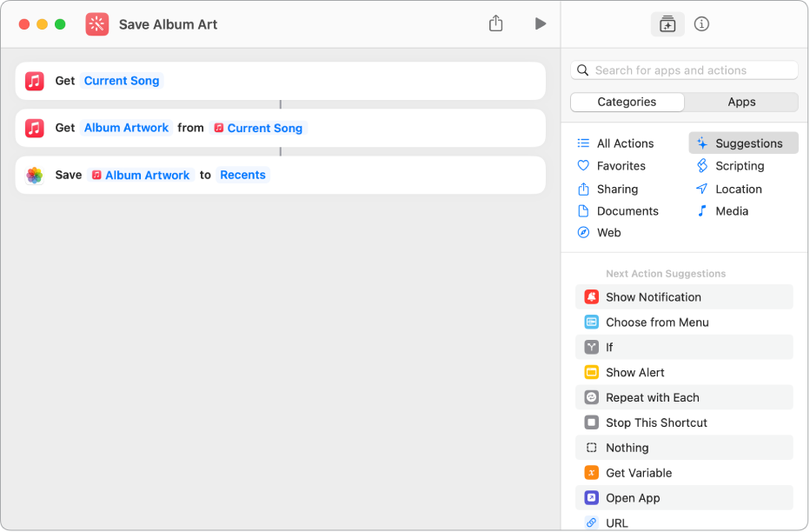Click the Suggestions category
Screen dimensions: 810x532
pyautogui.click(x=747, y=143)
